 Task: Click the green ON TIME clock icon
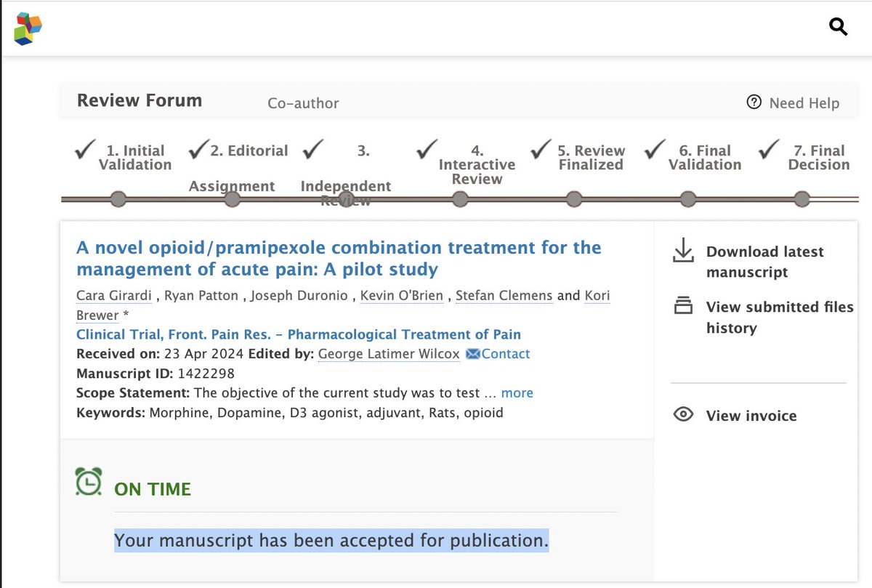87,480
